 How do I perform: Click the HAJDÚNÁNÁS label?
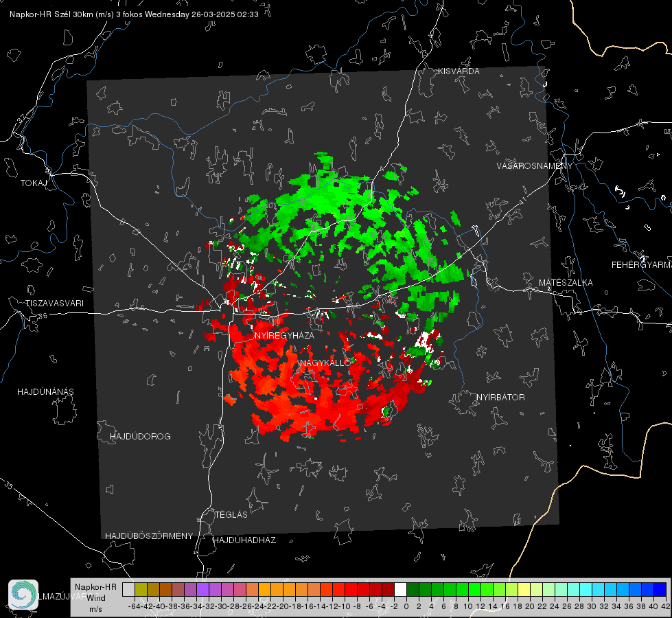pos(45,391)
